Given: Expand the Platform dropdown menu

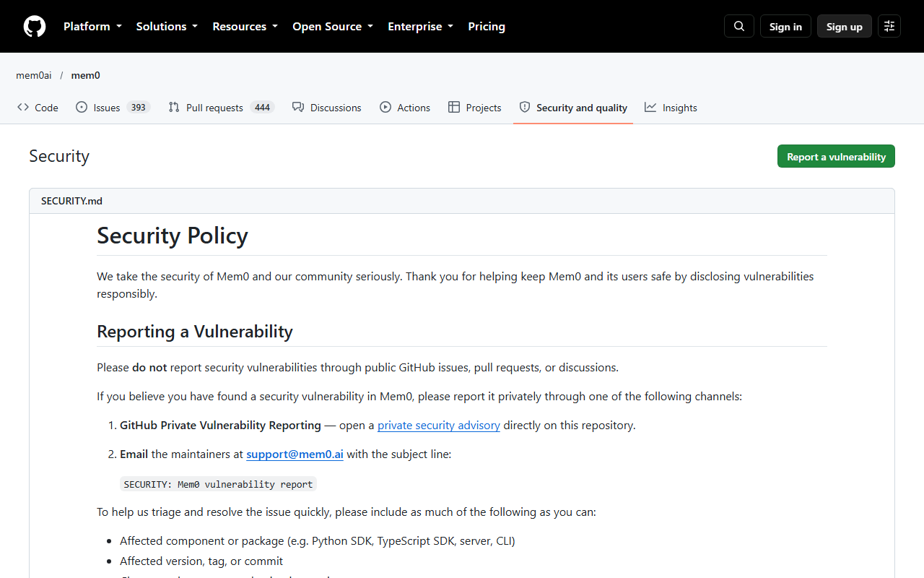Looking at the screenshot, I should [92, 26].
